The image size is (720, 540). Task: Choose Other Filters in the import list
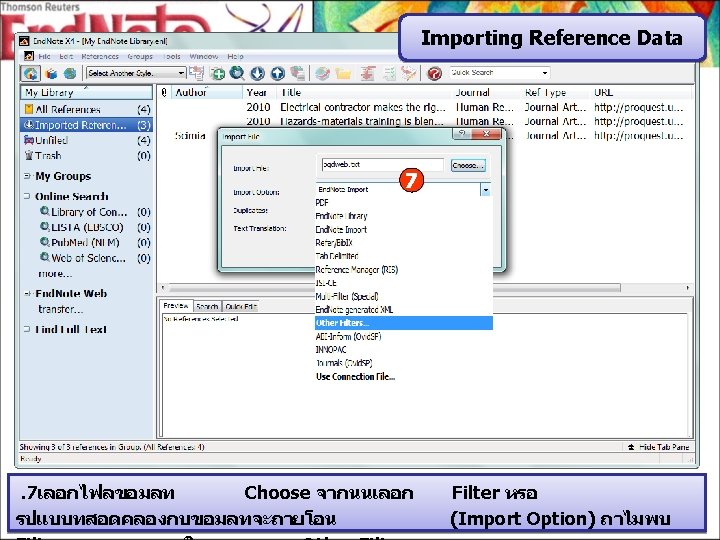pos(404,323)
